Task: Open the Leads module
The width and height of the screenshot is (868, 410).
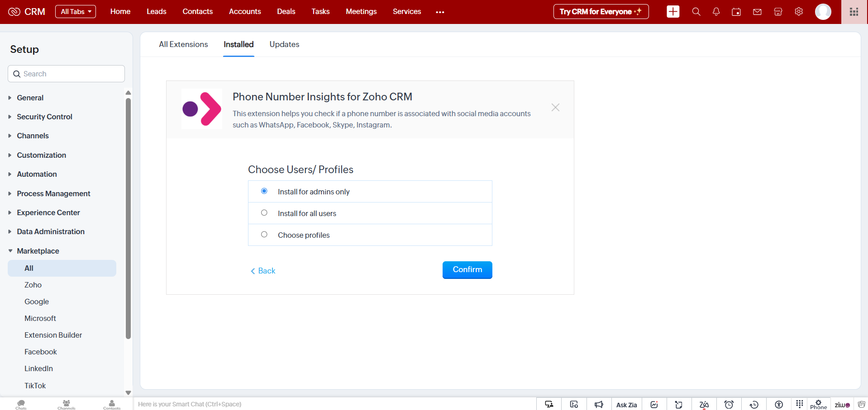Action: pos(157,12)
